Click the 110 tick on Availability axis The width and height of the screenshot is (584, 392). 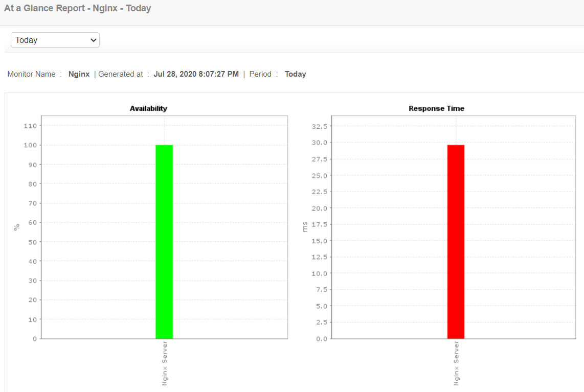click(x=30, y=126)
